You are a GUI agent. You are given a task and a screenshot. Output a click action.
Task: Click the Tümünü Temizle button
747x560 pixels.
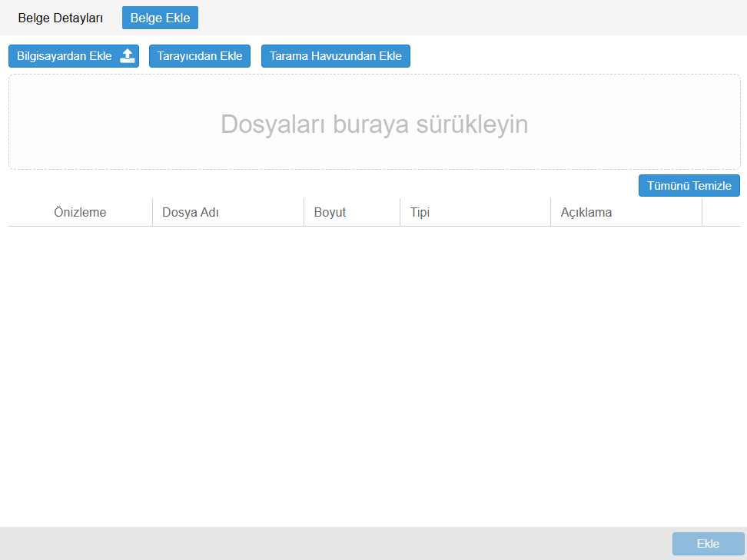click(689, 186)
